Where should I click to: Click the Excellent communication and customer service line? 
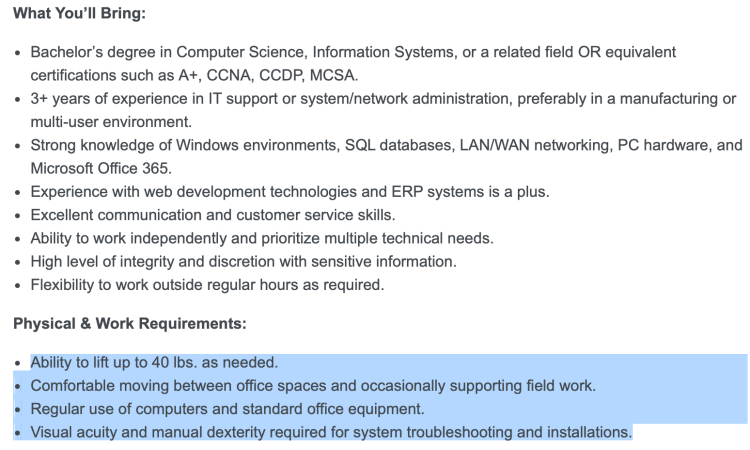[x=213, y=215]
